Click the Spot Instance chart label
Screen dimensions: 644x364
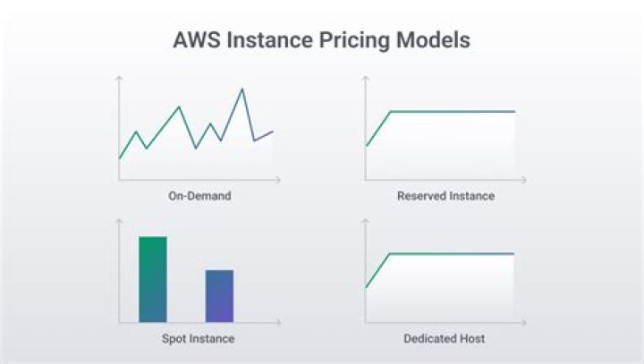click(198, 339)
